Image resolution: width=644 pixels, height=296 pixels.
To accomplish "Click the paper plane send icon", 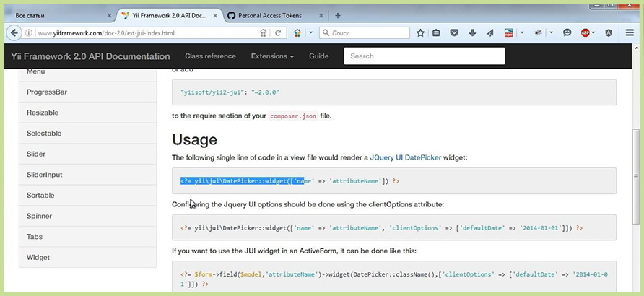I will pyautogui.click(x=490, y=33).
